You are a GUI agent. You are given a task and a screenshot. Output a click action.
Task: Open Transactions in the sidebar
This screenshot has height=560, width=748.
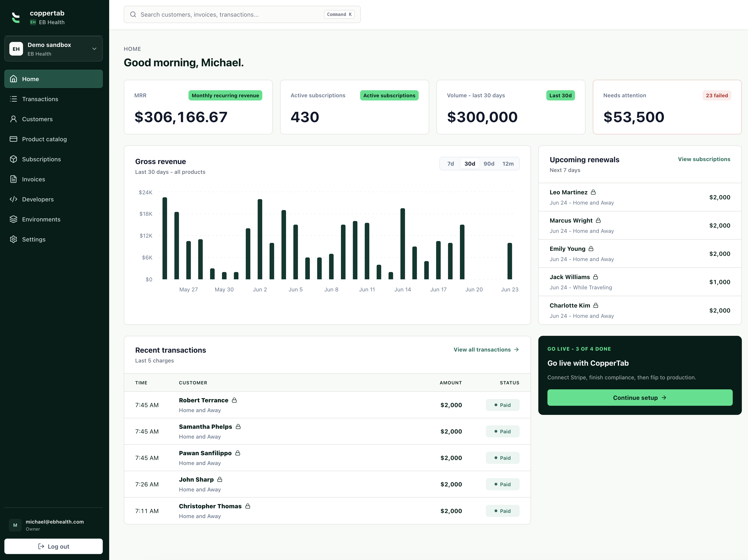point(53,99)
